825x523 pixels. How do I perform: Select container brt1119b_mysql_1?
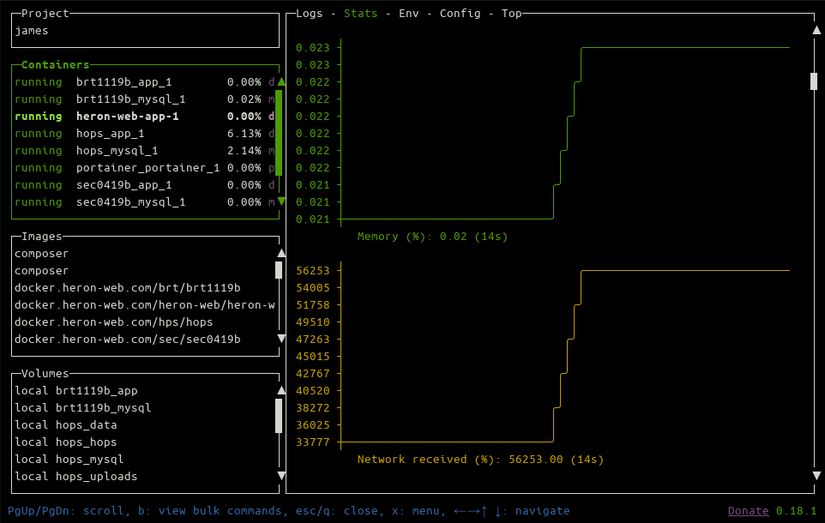pyautogui.click(x=145, y=99)
